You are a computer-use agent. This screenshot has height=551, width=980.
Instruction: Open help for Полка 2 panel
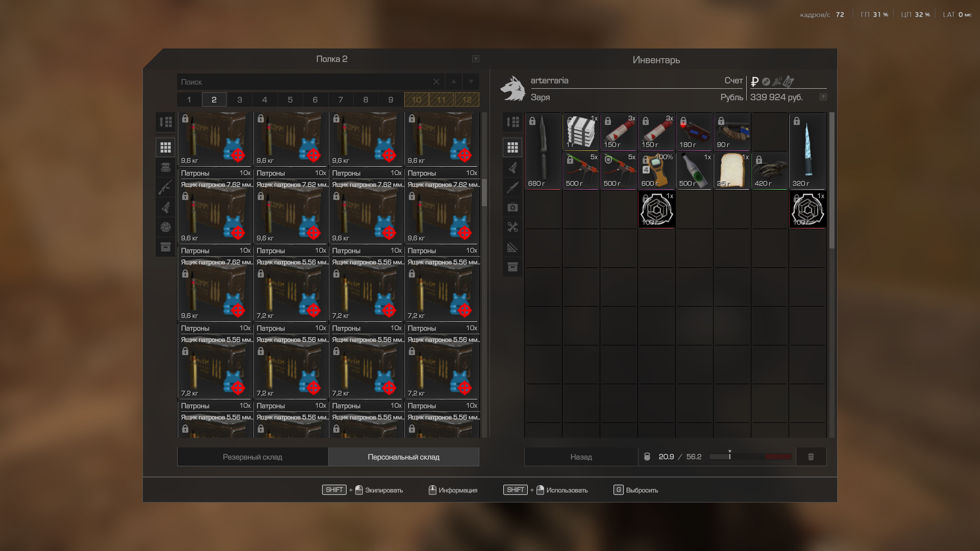click(475, 59)
